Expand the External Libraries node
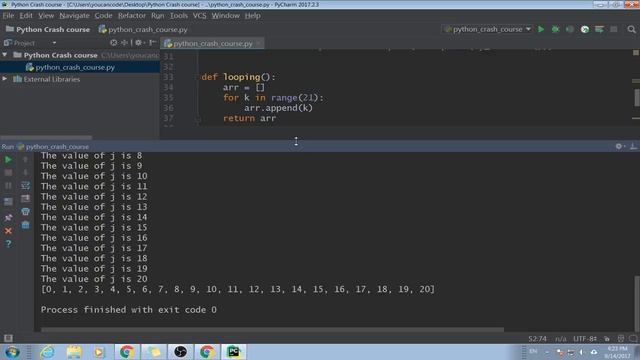The height and width of the screenshot is (360, 640). pyautogui.click(x=4, y=79)
